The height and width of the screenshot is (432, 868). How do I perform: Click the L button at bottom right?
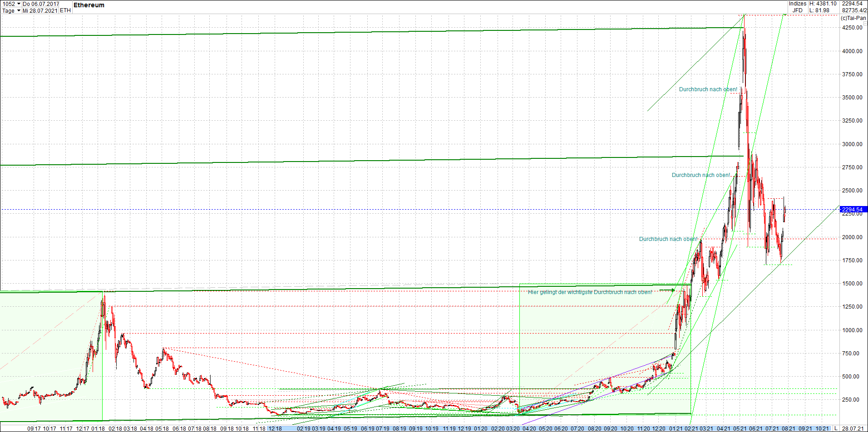[836, 428]
